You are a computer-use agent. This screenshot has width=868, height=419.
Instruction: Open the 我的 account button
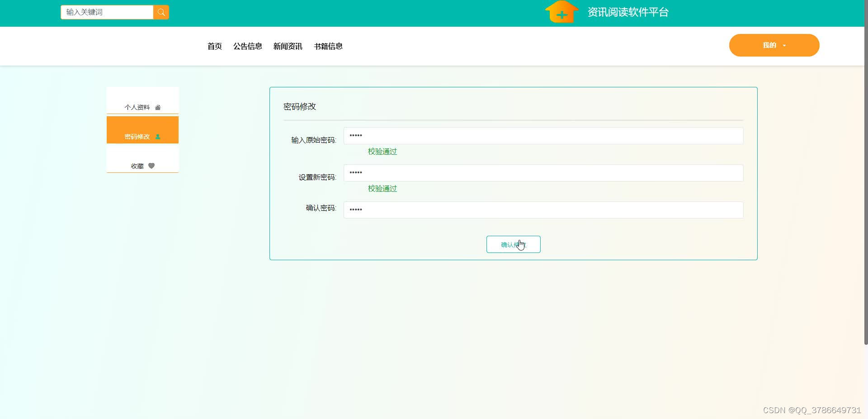tap(774, 45)
